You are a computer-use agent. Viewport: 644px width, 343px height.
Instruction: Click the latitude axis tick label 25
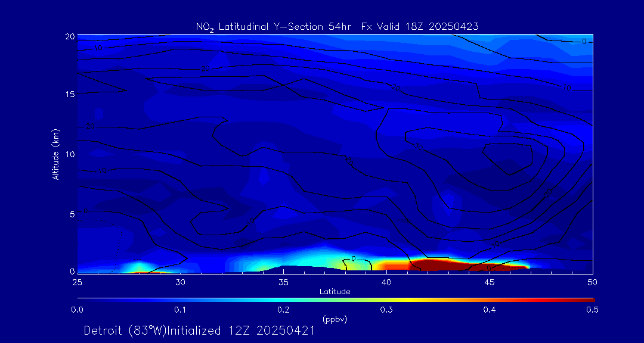tap(77, 282)
